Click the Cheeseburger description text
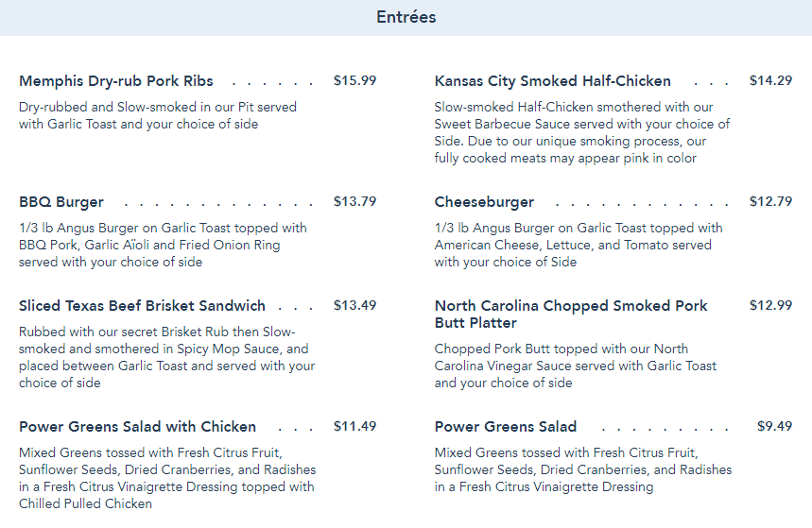This screenshot has width=812, height=528. 578,246
